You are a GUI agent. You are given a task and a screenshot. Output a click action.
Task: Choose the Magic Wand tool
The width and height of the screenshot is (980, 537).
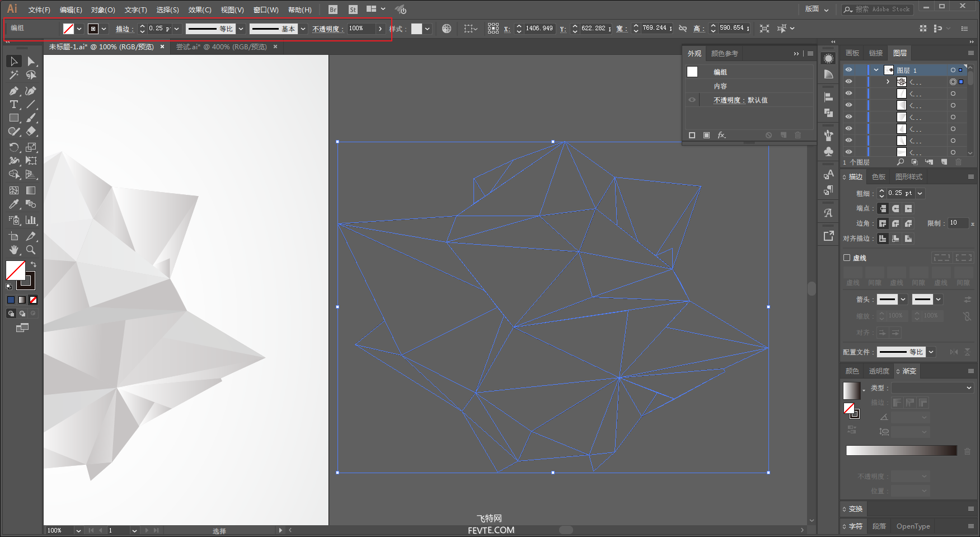pyautogui.click(x=14, y=75)
